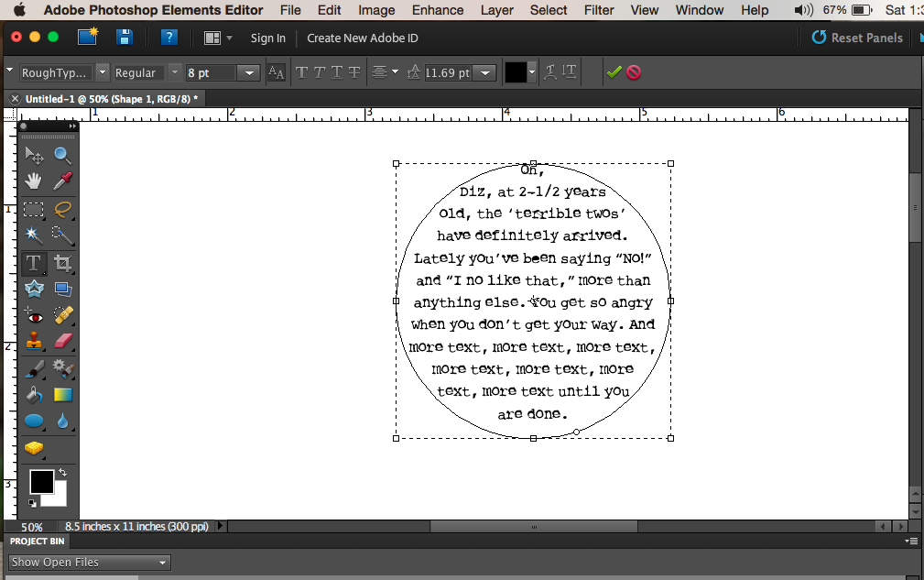Commit the text edit with the checkmark
Image resolution: width=924 pixels, height=580 pixels.
click(614, 71)
